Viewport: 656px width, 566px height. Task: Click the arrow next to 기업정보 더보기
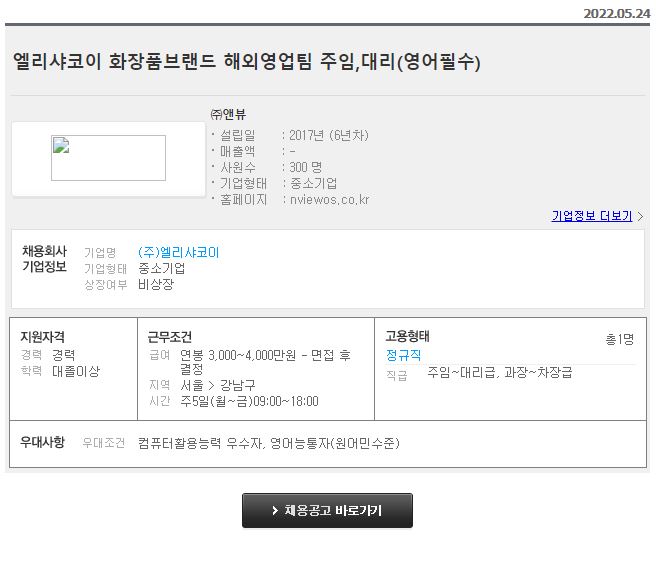[640, 216]
